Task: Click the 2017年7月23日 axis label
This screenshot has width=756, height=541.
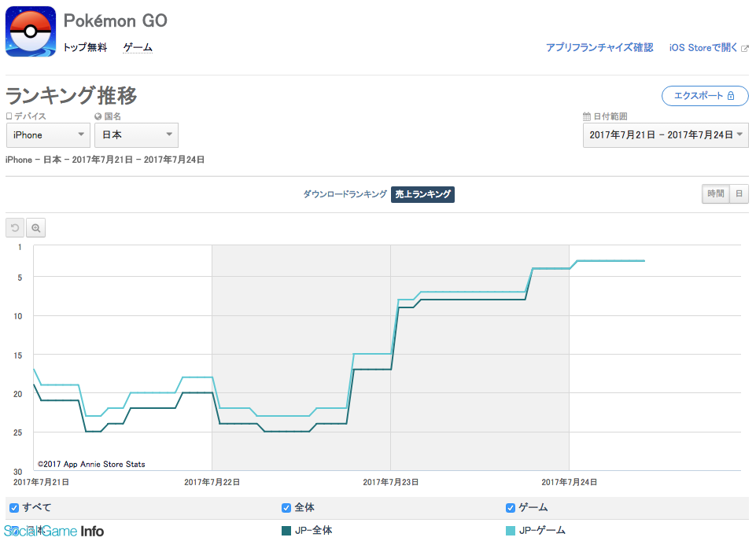Action: tap(390, 482)
